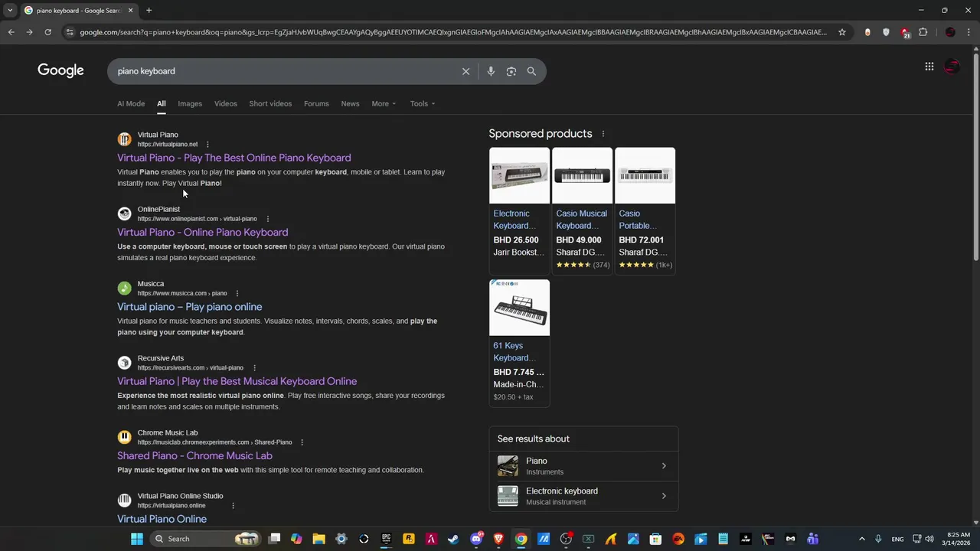
Task: Open File Explorer from the taskbar
Action: click(319, 539)
